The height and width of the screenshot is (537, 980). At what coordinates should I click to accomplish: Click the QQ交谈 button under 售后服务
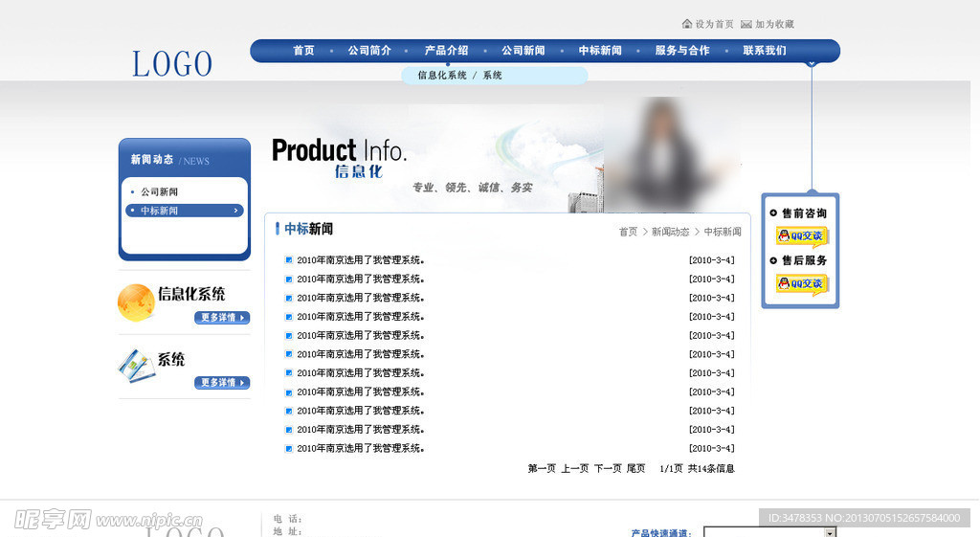(x=802, y=284)
